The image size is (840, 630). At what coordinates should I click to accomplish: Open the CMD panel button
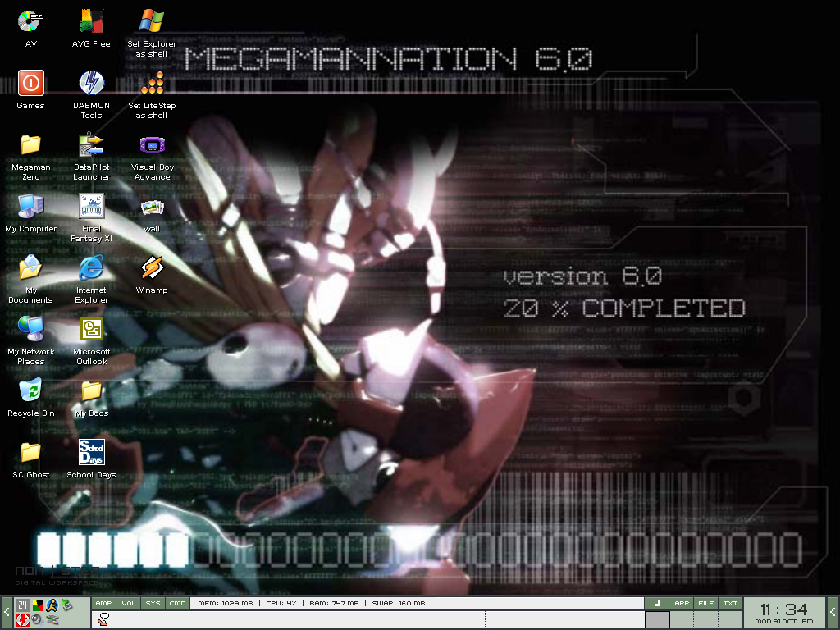[x=177, y=603]
